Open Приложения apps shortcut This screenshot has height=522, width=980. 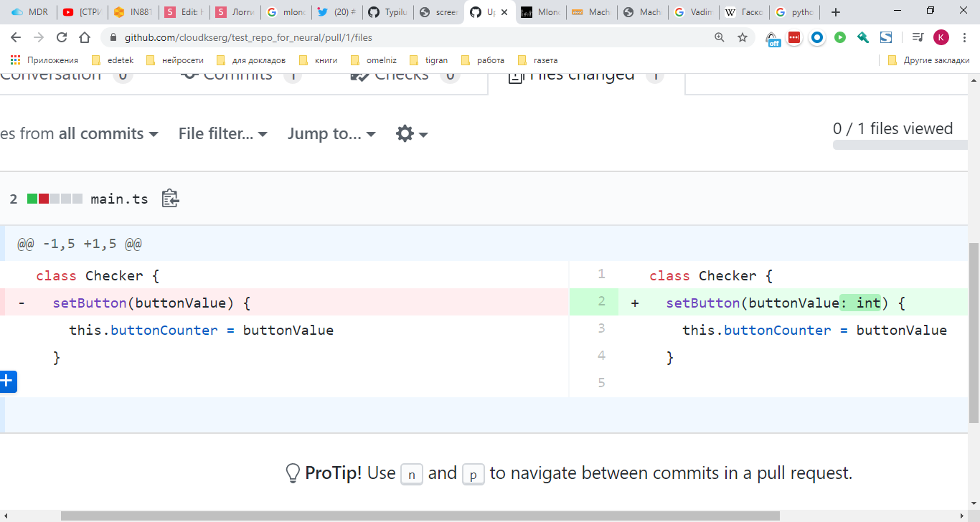click(x=44, y=60)
